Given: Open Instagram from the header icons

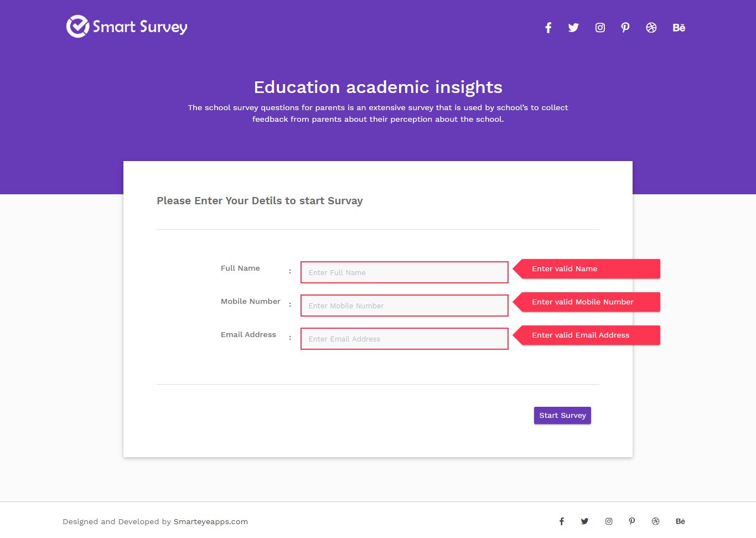Looking at the screenshot, I should (600, 28).
